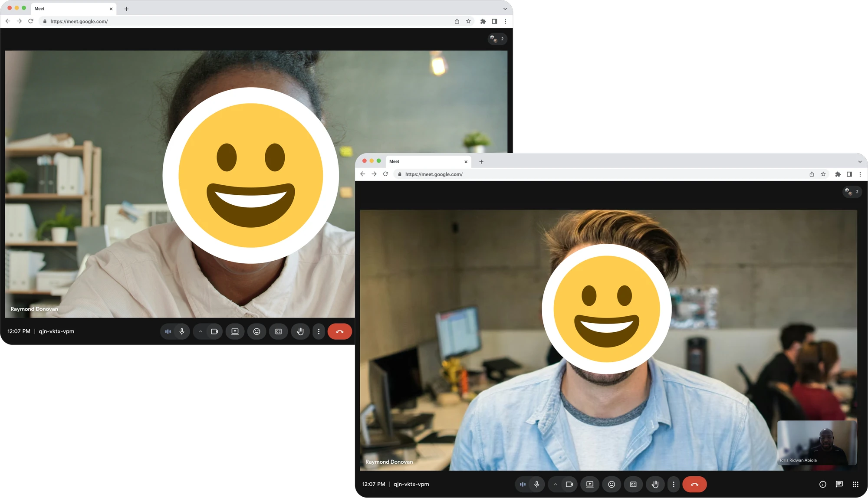Select Meet tab in back browser window

point(73,9)
